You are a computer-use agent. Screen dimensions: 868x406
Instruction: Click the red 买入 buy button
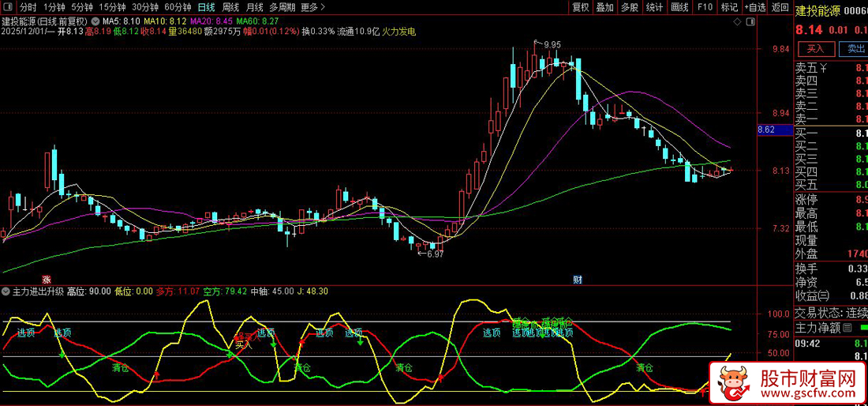[x=815, y=49]
